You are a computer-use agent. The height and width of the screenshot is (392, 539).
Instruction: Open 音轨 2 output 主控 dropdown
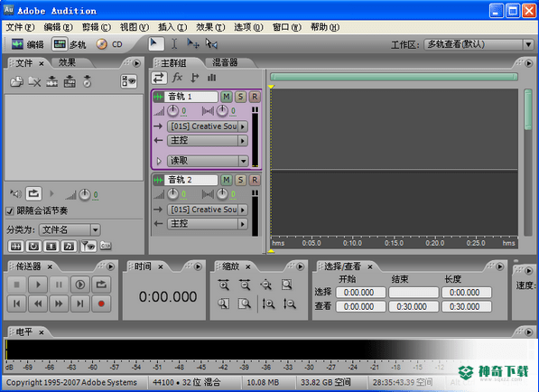tap(208, 224)
